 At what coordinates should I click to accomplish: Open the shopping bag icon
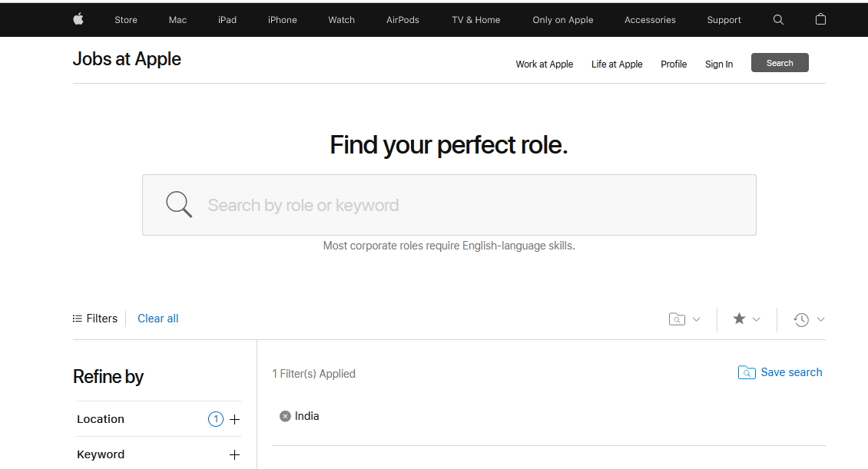point(820,19)
